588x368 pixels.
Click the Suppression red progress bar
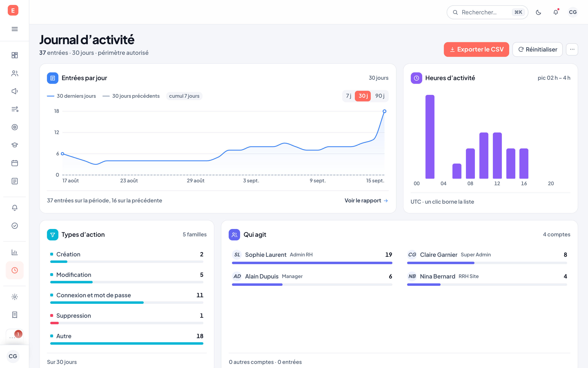pyautogui.click(x=55, y=323)
